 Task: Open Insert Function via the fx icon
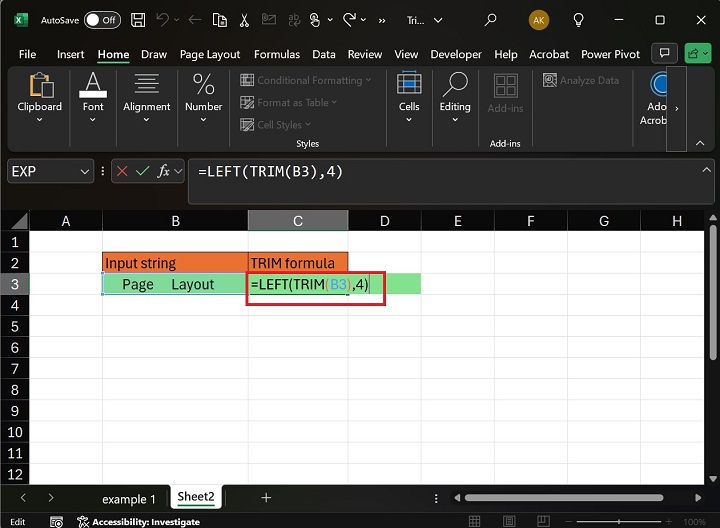(x=163, y=172)
